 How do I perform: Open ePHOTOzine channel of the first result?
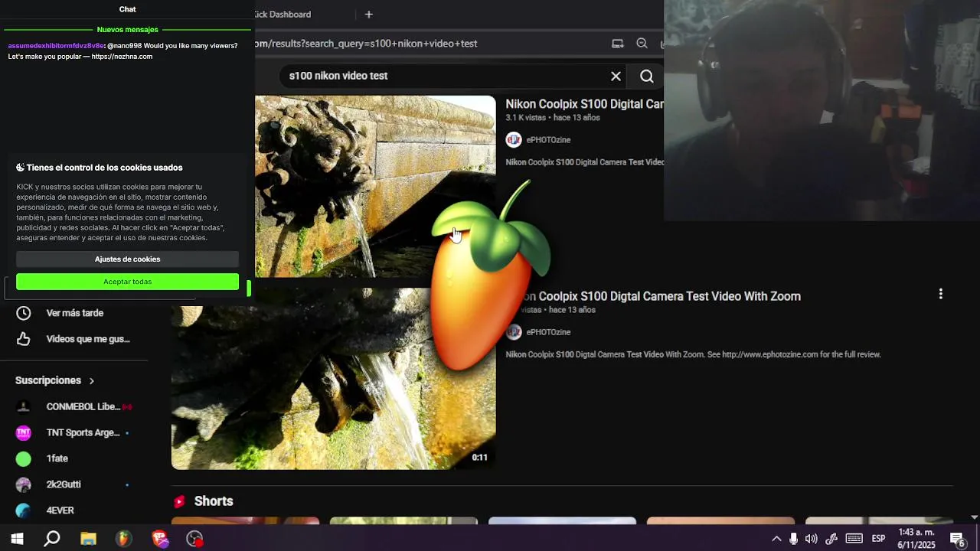click(x=548, y=140)
